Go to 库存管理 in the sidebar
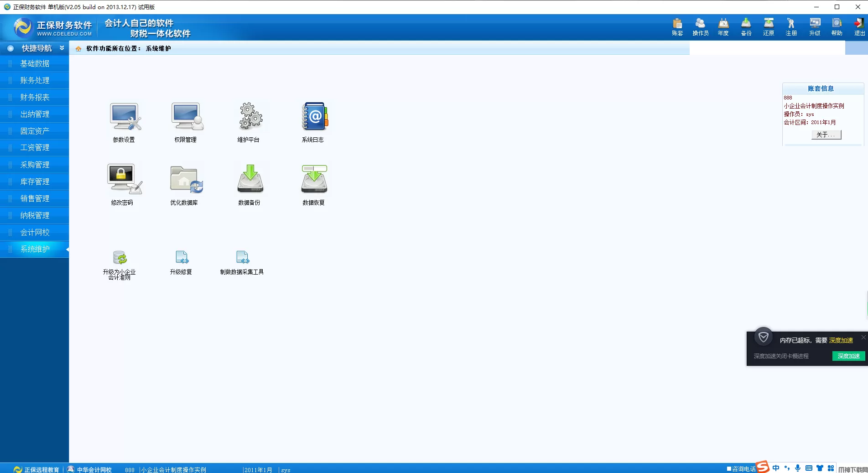Image resolution: width=868 pixels, height=473 pixels. click(35, 182)
